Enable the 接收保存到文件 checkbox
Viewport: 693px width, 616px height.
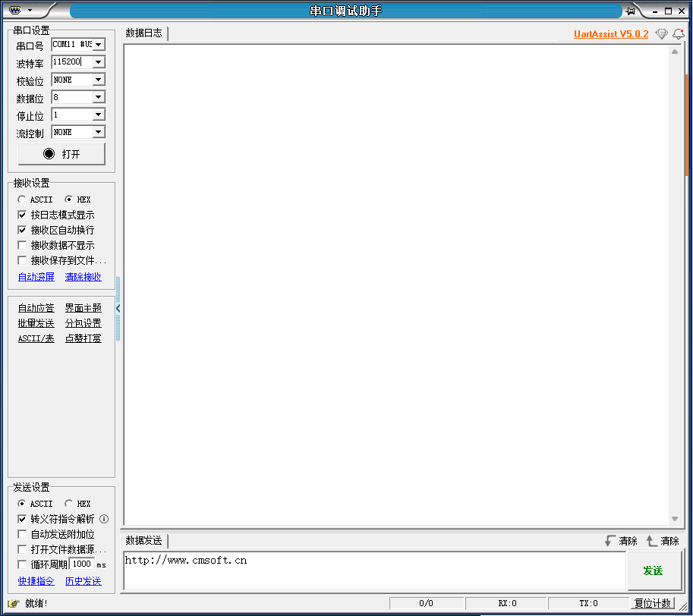(22, 260)
